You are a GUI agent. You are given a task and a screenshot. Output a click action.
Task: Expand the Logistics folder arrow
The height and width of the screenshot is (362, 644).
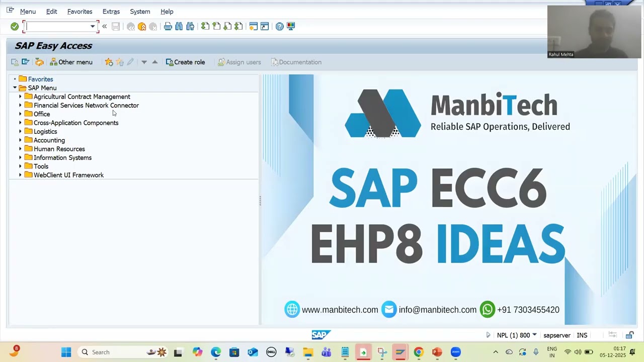tap(21, 132)
